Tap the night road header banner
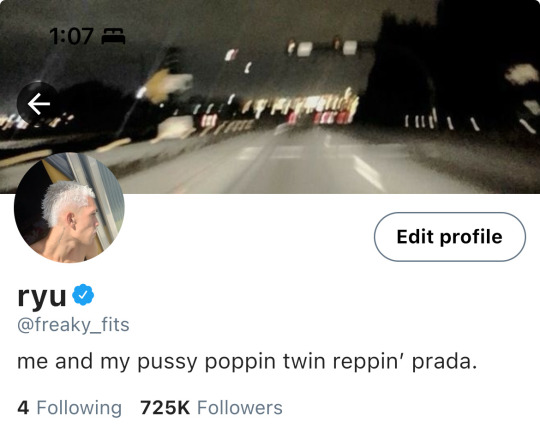 270,97
